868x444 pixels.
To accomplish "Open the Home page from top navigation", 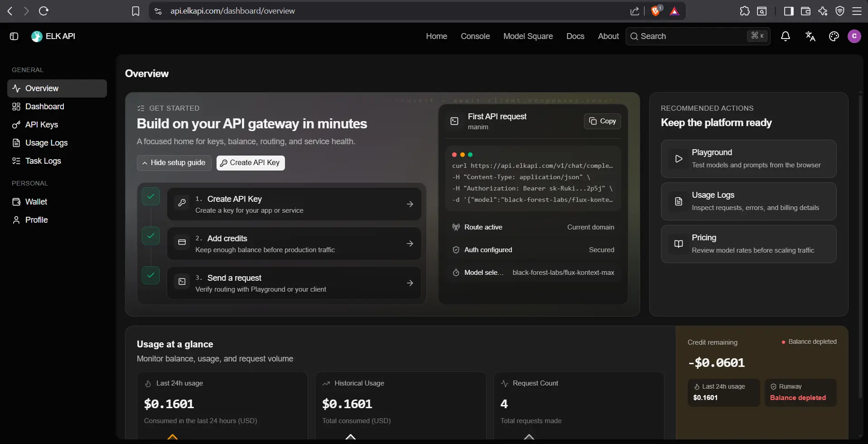I will 436,36.
